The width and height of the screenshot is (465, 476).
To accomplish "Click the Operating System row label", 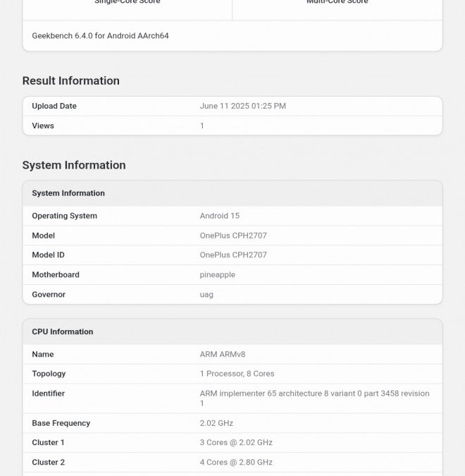I will pyautogui.click(x=64, y=216).
